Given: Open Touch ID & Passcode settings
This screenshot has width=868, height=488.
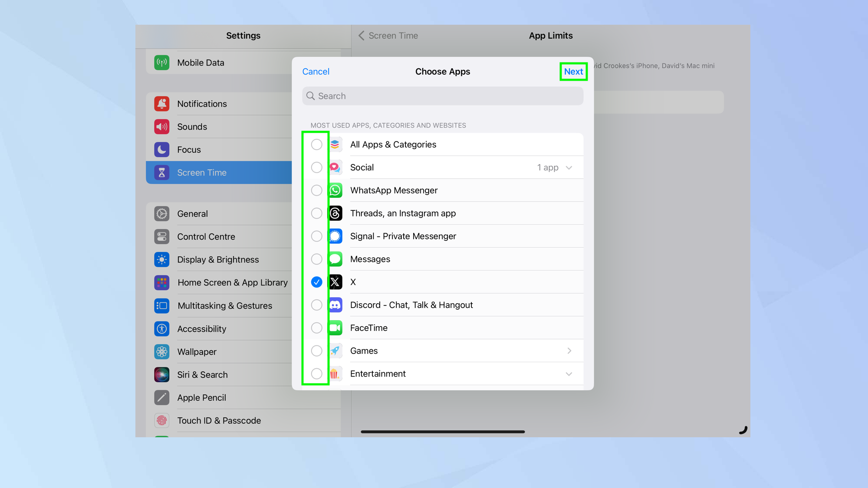Looking at the screenshot, I should [243, 421].
